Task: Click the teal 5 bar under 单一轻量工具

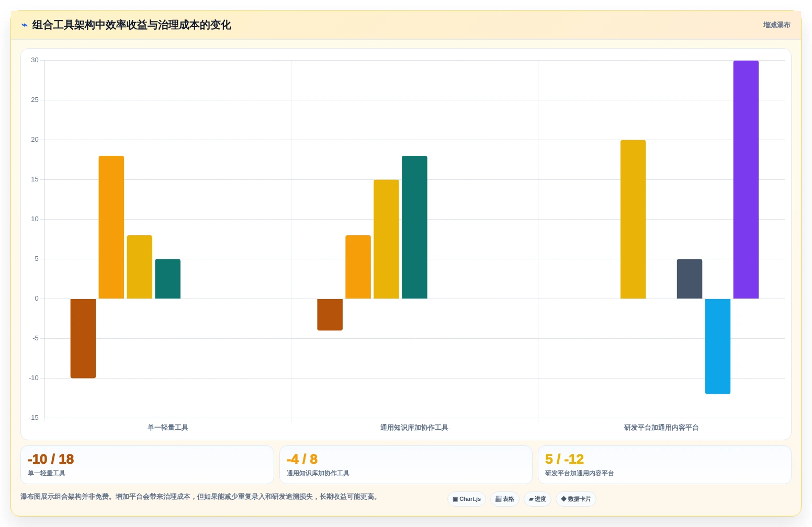Action: coord(168,279)
